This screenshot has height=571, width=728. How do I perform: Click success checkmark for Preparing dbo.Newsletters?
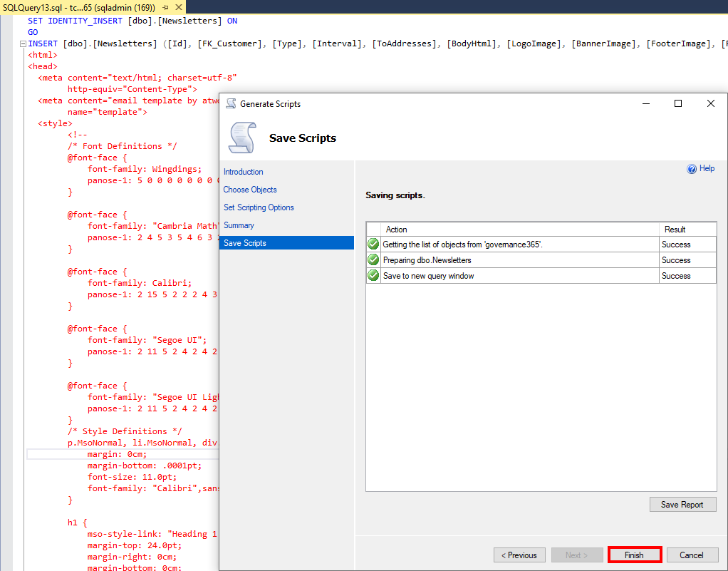(373, 260)
